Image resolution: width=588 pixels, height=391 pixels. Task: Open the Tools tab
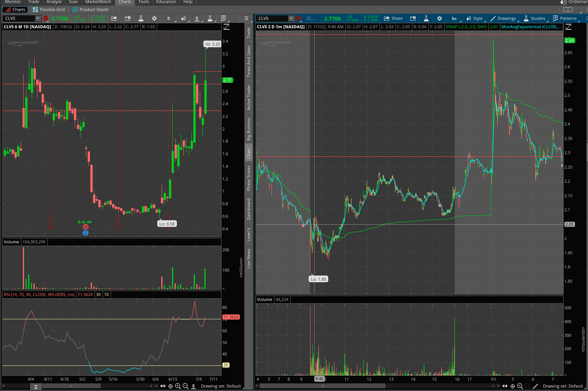coord(144,2)
